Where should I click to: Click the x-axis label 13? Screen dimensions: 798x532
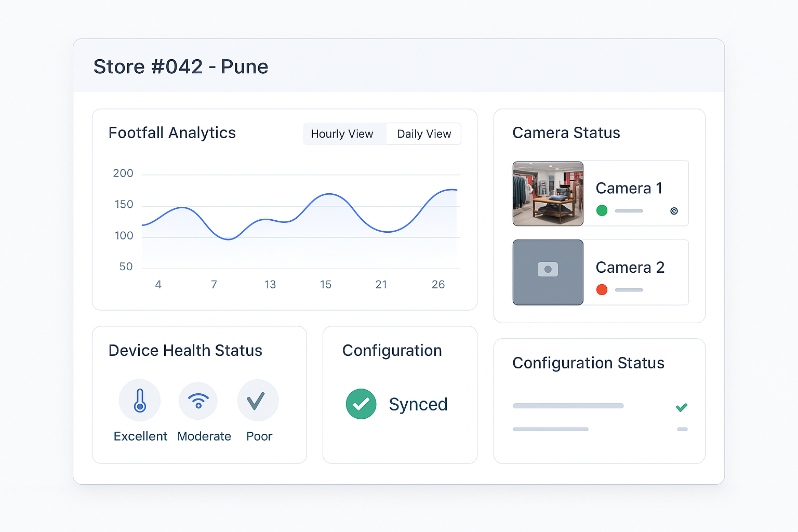pos(270,285)
